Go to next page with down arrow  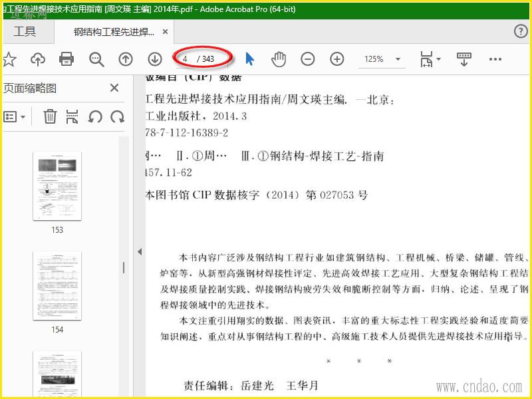coord(155,59)
